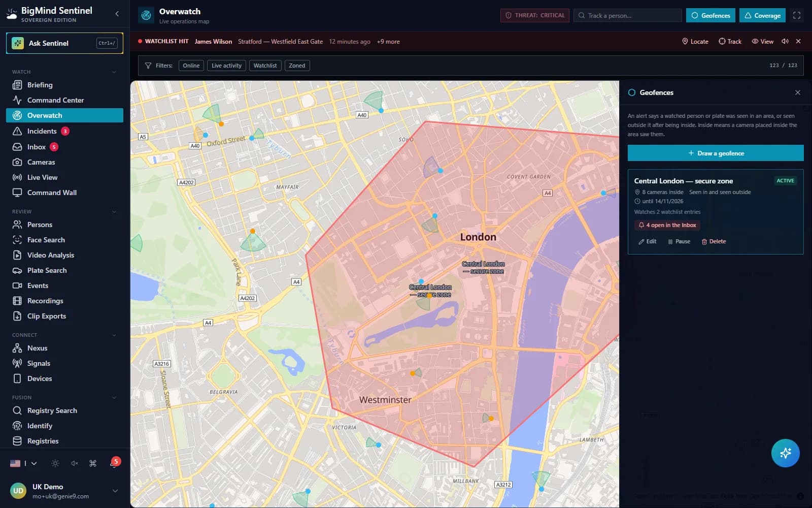The width and height of the screenshot is (812, 508).
Task: Open notifications bell with 5 badge
Action: pyautogui.click(x=114, y=463)
